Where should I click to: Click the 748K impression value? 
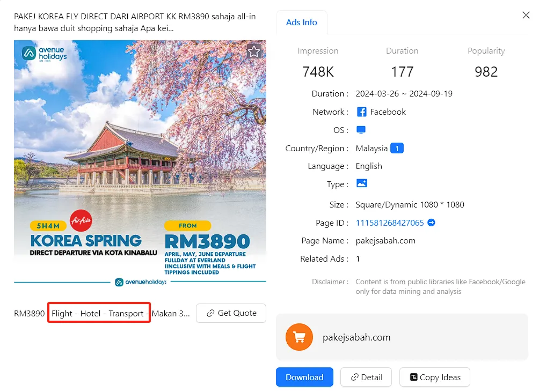click(318, 72)
